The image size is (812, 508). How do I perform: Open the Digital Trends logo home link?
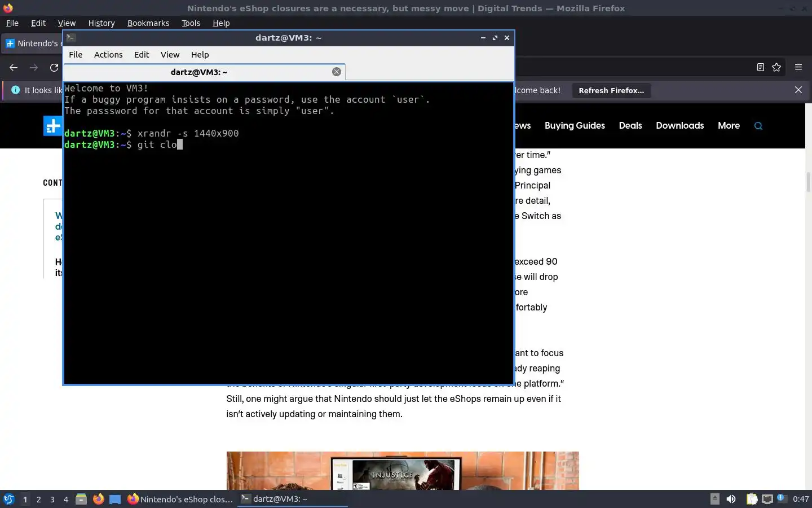(53, 126)
